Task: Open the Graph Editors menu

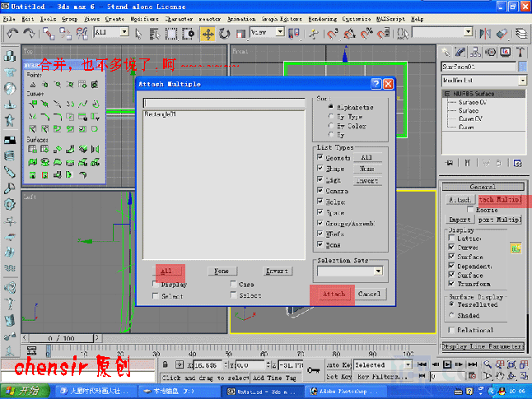Action: pos(282,19)
